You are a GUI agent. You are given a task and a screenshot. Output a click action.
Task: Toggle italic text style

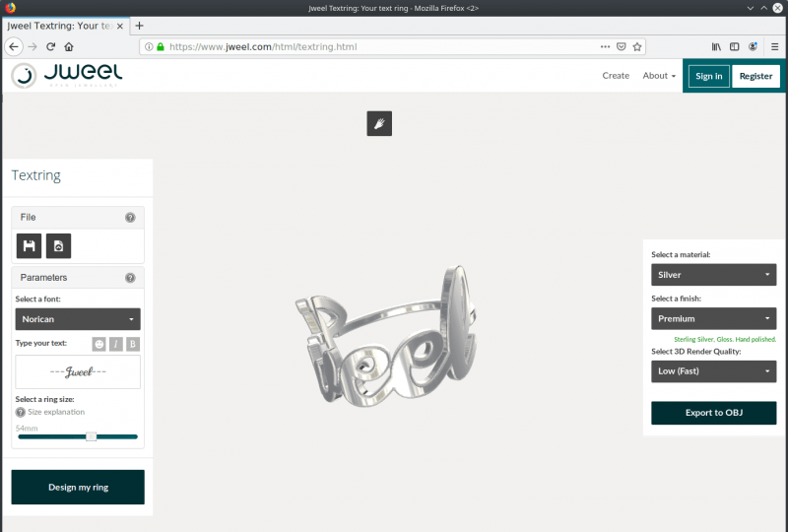(x=116, y=344)
